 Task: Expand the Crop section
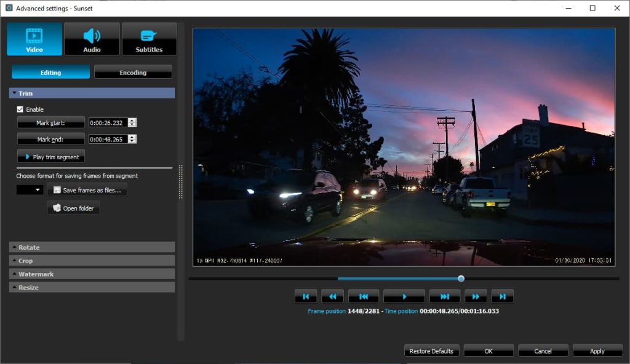click(92, 260)
